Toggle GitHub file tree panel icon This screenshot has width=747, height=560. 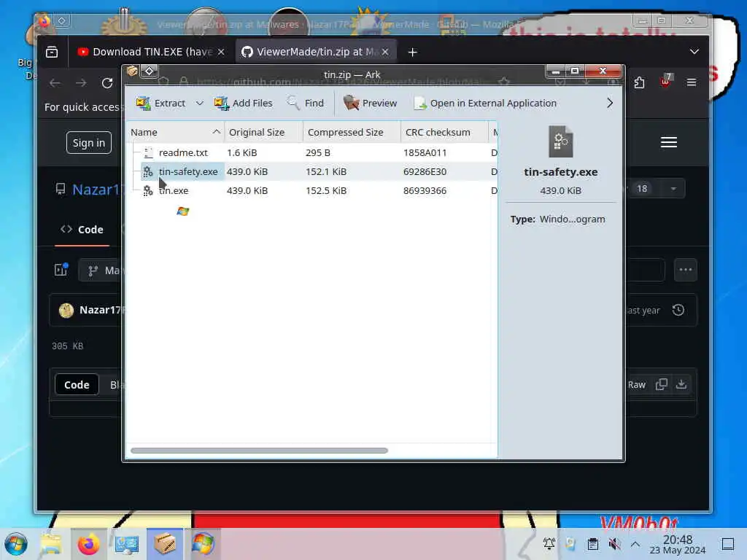point(61,270)
